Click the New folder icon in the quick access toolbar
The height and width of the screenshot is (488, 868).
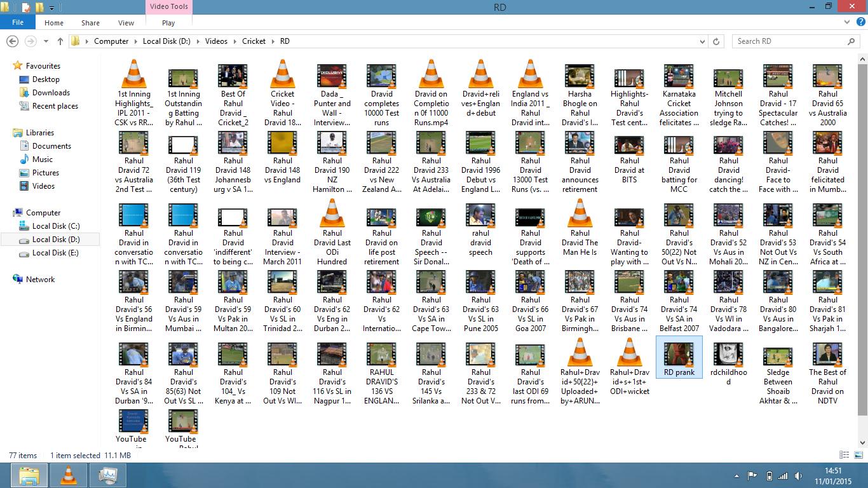[x=39, y=8]
